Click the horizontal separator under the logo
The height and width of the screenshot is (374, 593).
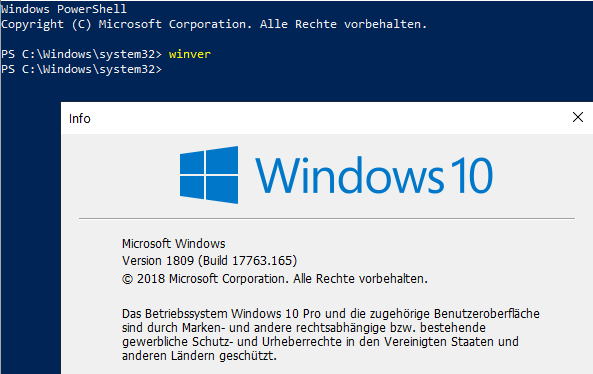(327, 218)
